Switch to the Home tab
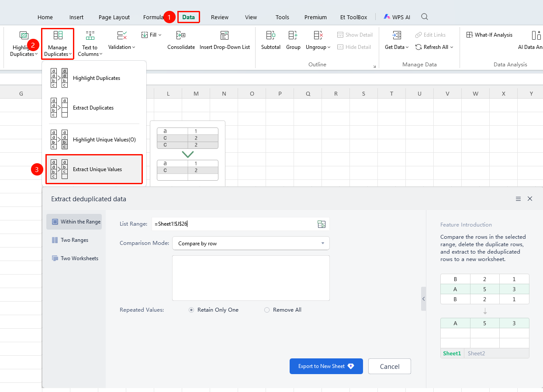The height and width of the screenshot is (392, 543). point(45,17)
